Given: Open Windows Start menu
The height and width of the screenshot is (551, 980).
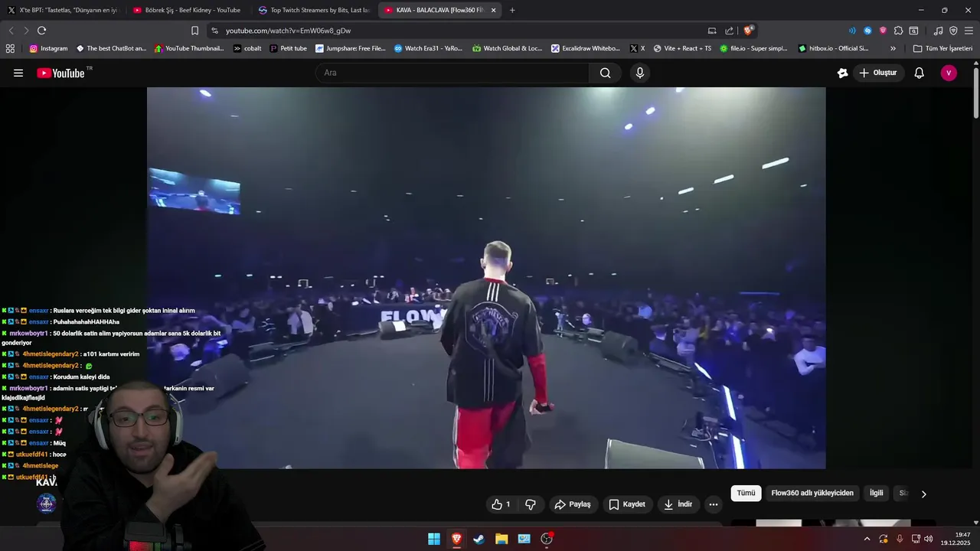Looking at the screenshot, I should [x=434, y=539].
